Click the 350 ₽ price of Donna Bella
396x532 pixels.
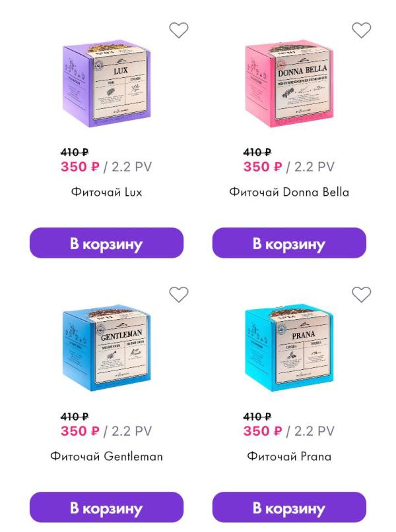263,167
